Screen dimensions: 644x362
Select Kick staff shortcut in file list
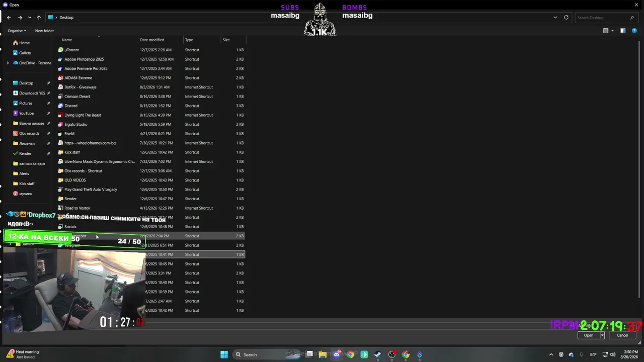point(72,152)
